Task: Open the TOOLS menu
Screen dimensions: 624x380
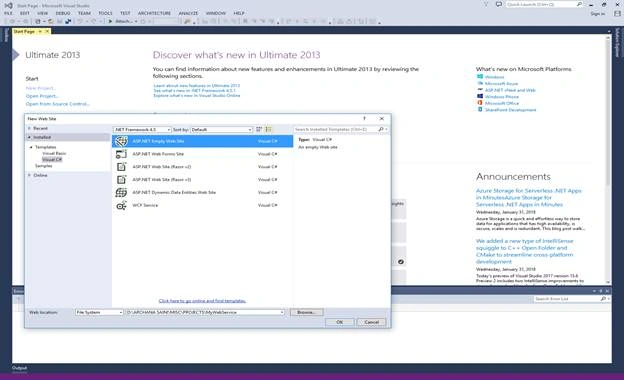Action: pos(105,13)
